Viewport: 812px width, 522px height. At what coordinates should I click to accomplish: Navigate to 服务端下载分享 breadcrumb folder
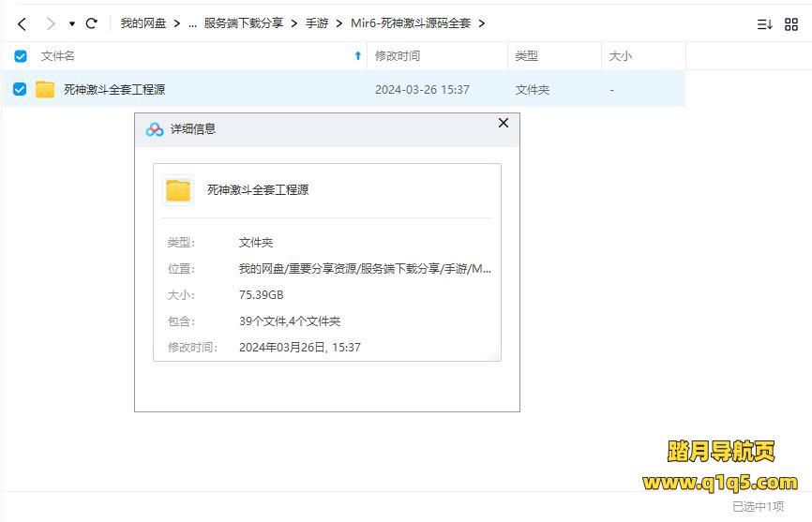(x=243, y=23)
